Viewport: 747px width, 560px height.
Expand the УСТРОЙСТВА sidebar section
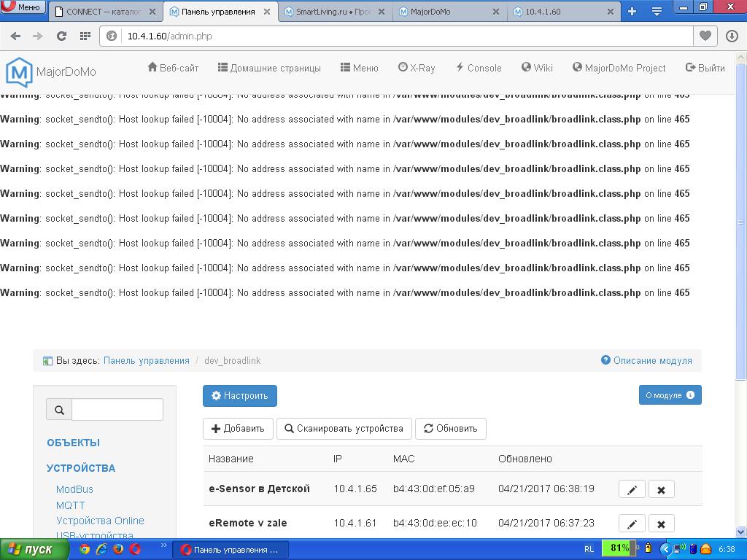click(x=81, y=468)
